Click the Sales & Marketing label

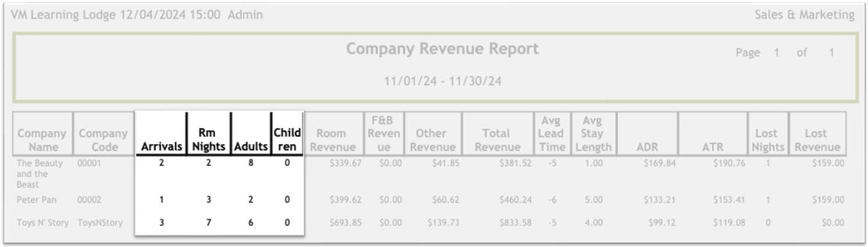(x=804, y=15)
